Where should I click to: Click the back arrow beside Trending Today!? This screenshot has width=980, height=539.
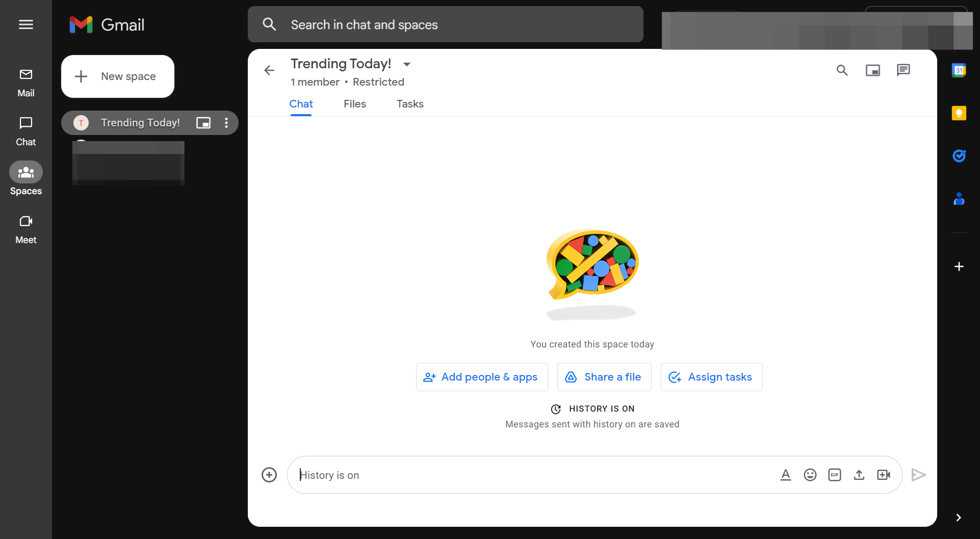click(x=269, y=70)
